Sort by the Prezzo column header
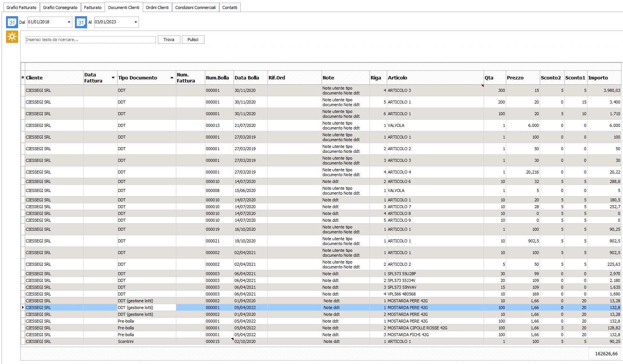The width and height of the screenshot is (623, 364). pyautogui.click(x=523, y=78)
